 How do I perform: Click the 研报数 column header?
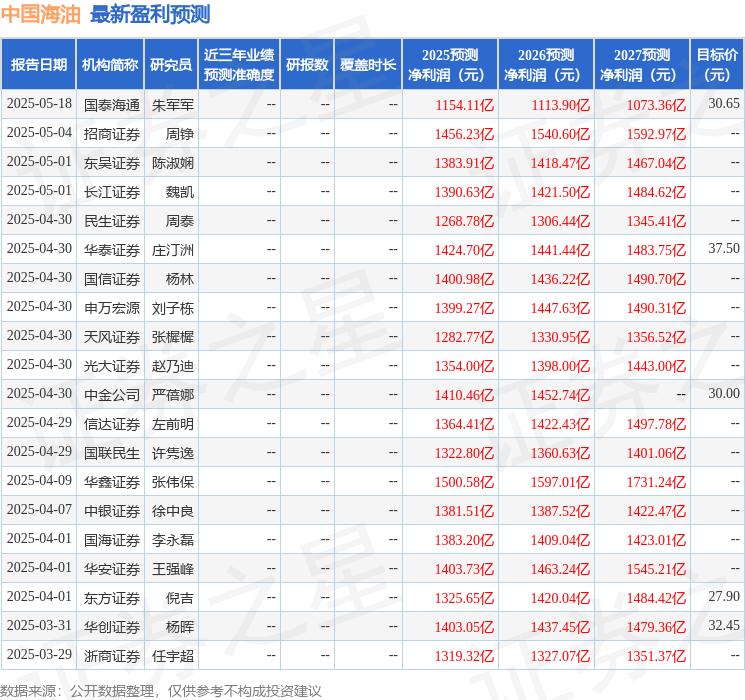tap(307, 65)
